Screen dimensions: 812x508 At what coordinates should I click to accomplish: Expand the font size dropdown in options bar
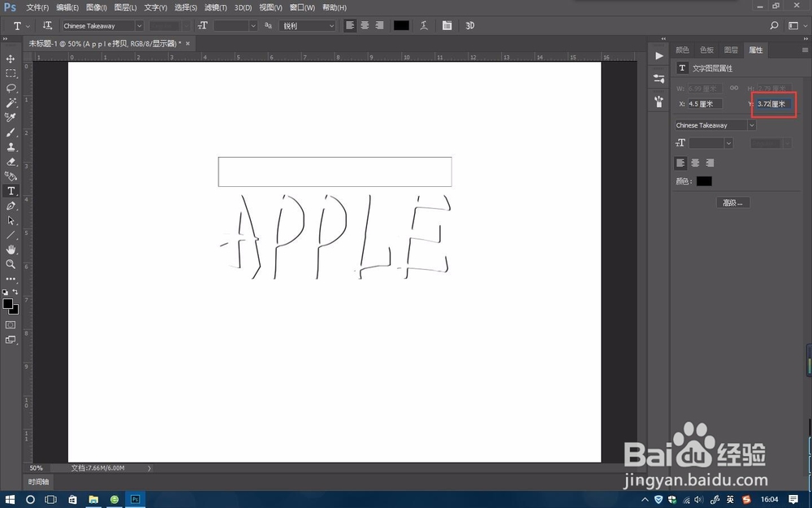point(253,25)
